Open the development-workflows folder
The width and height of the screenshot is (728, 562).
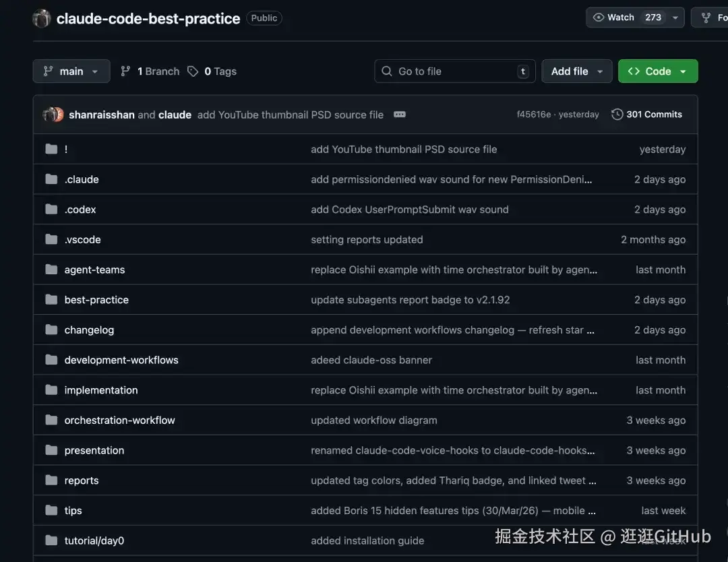tap(121, 360)
